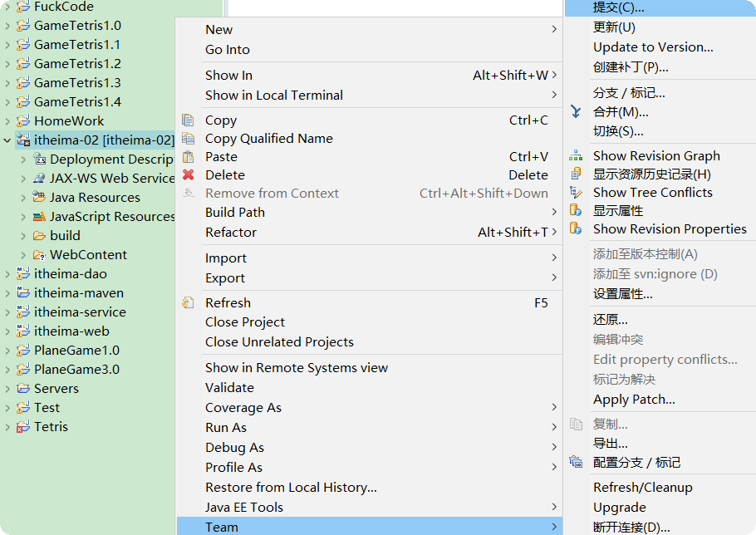Click the itheima-maven project icon
The image size is (756, 535).
[23, 292]
